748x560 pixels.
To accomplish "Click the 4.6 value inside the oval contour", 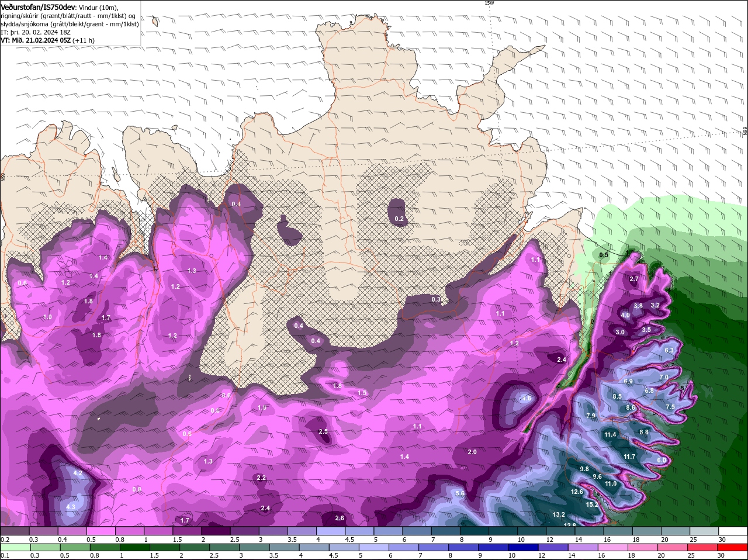I will (x=527, y=398).
